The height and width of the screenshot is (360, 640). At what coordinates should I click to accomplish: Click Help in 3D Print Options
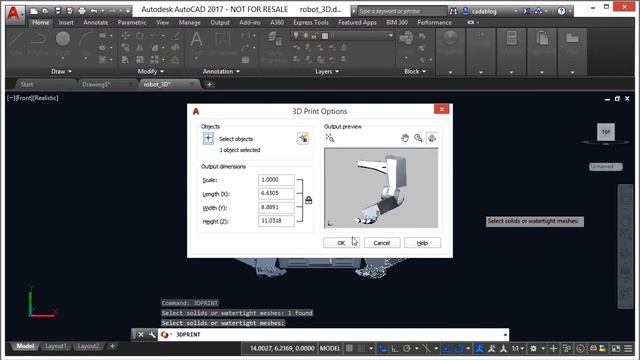click(422, 243)
